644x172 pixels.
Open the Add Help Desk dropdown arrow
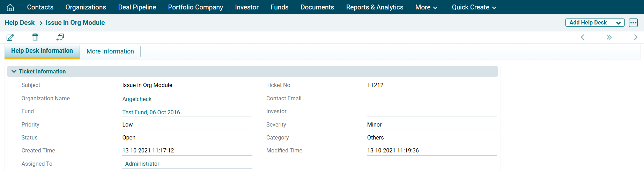(x=618, y=23)
